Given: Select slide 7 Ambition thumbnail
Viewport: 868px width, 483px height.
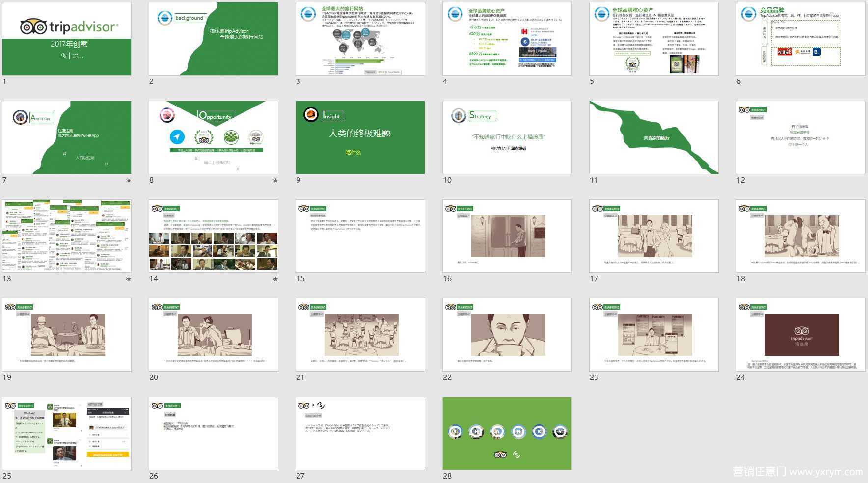Looking at the screenshot, I should (67, 137).
